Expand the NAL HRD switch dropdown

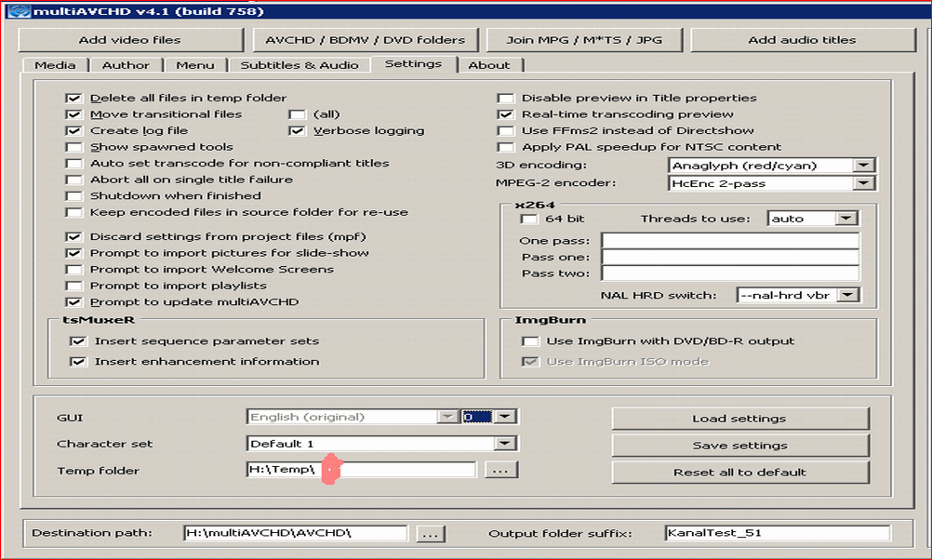pos(845,295)
